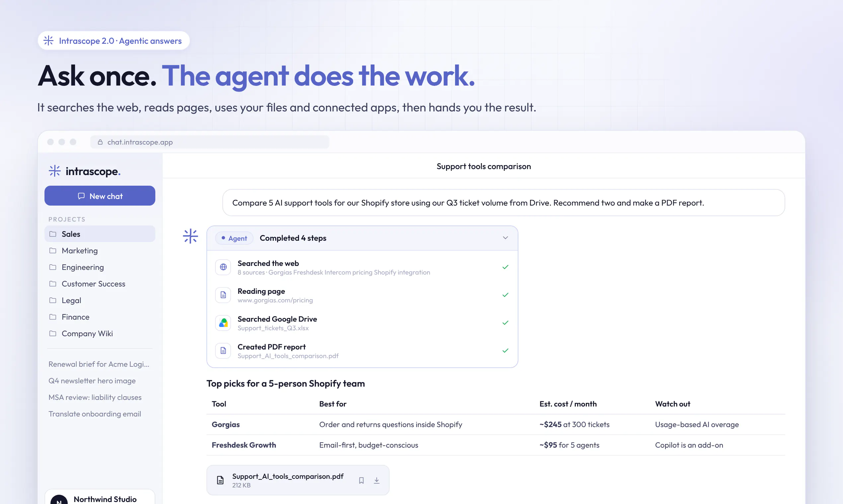Click green checkmark on Created PDF report

click(x=505, y=350)
